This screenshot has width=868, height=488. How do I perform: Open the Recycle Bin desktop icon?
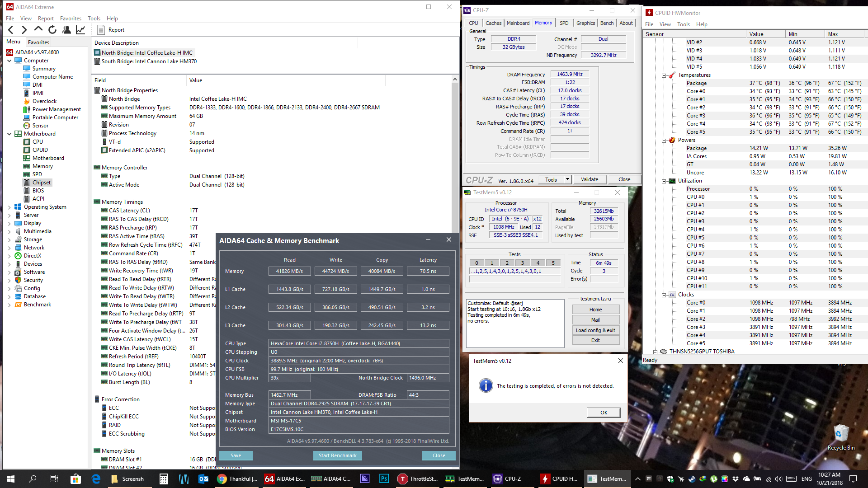pos(841,438)
